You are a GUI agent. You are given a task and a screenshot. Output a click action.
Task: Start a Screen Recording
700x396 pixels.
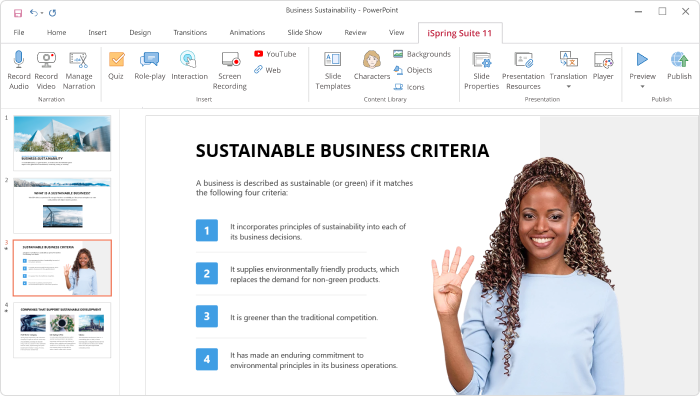[x=230, y=71]
